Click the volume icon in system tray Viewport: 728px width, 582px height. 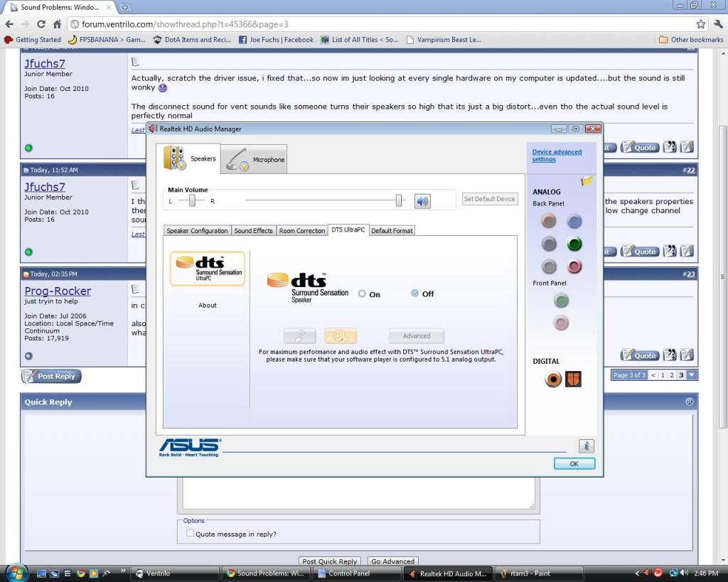click(685, 573)
